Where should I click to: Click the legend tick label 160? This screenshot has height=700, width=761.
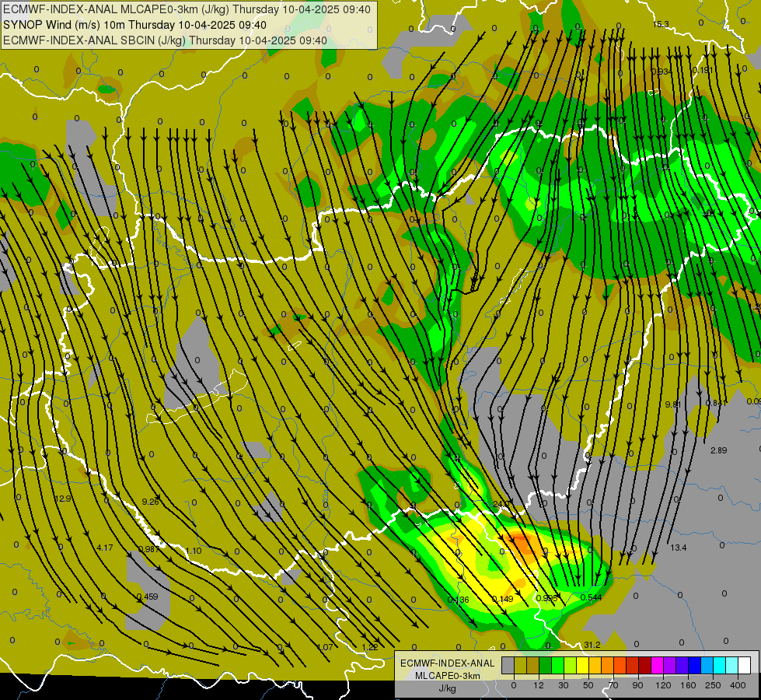click(688, 685)
